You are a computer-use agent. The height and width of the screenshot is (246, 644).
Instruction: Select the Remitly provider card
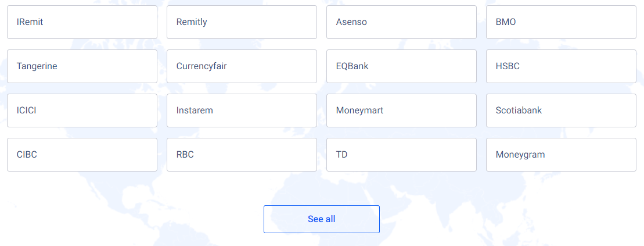(242, 22)
